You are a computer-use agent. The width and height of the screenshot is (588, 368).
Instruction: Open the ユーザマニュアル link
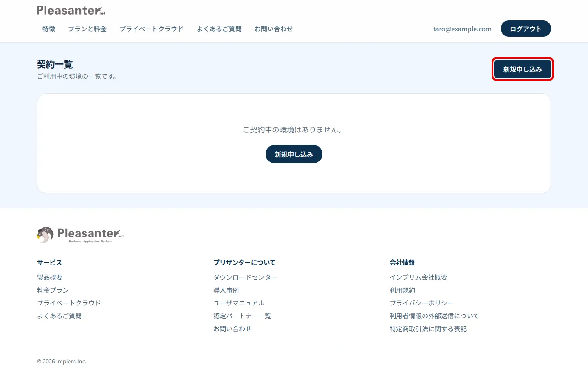click(239, 303)
